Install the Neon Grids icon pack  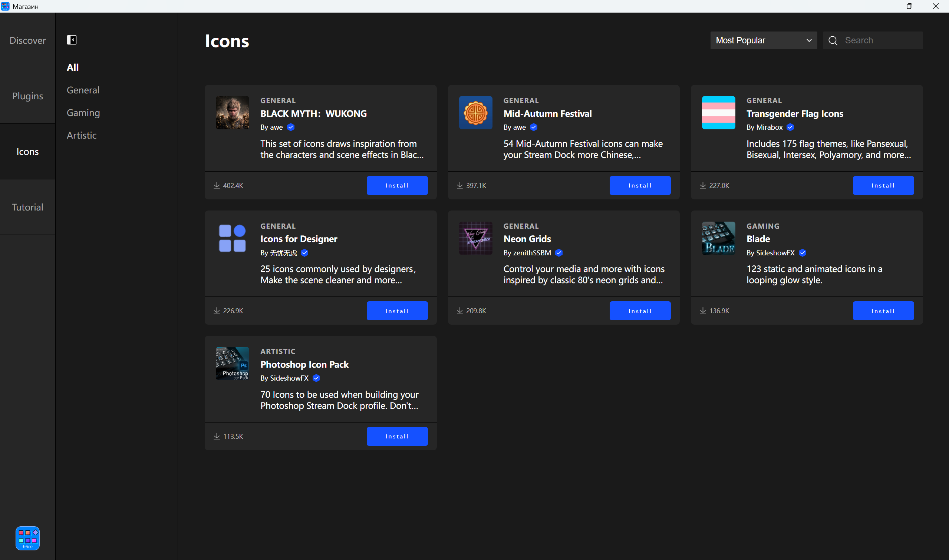click(640, 311)
